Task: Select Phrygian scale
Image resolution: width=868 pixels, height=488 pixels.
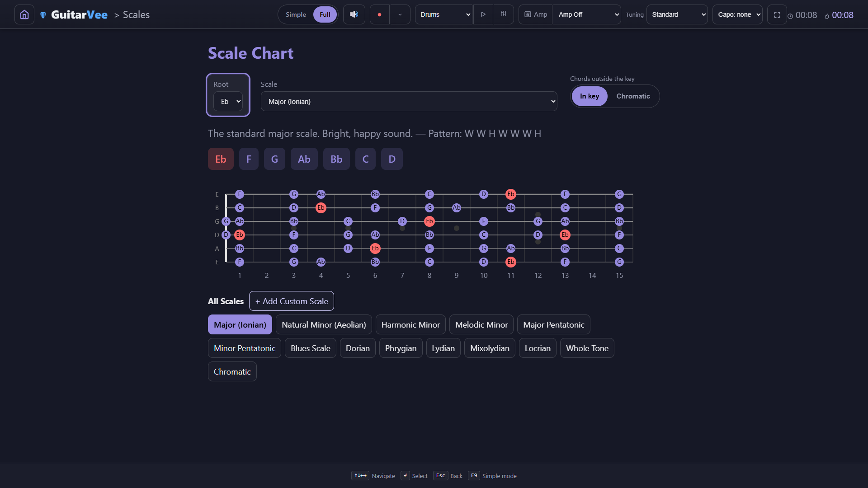Action: coord(401,348)
